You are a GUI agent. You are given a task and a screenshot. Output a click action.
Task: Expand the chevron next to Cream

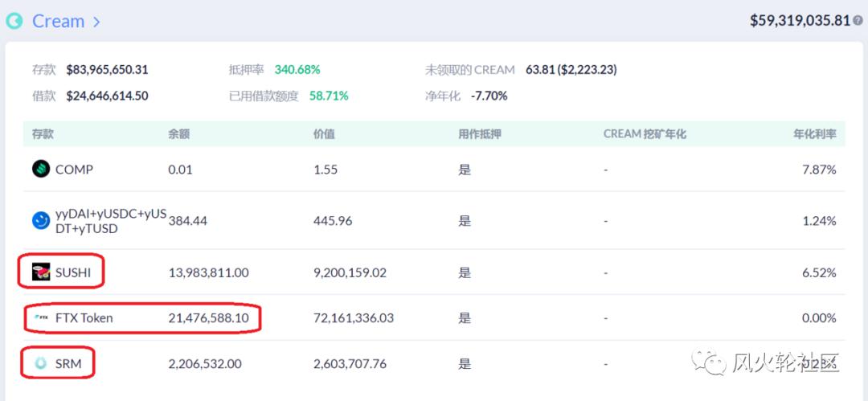[x=96, y=23]
